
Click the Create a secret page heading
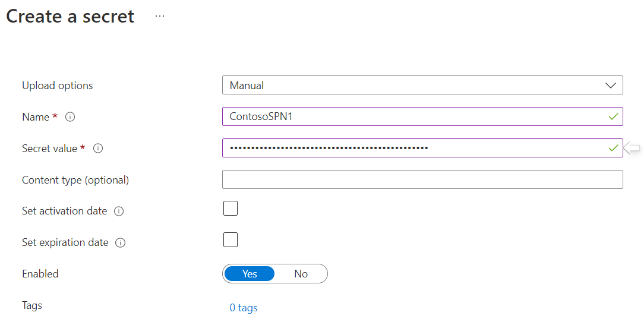(x=70, y=16)
